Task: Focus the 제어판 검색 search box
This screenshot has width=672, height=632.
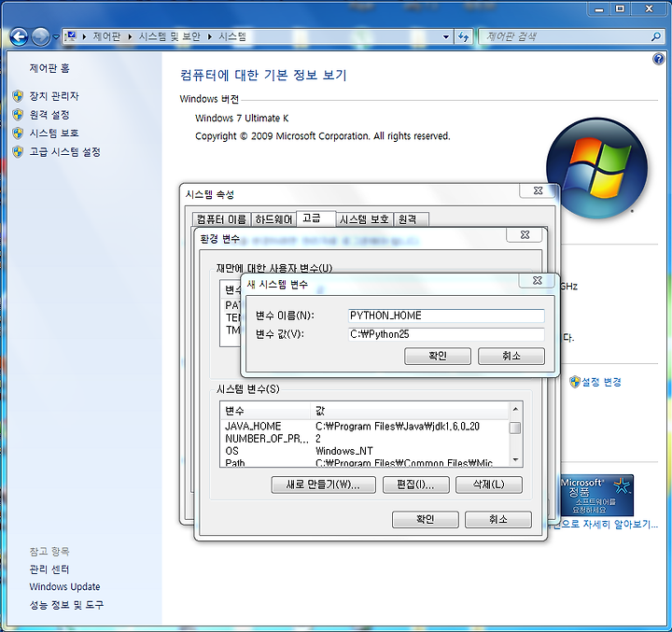Action: click(x=565, y=36)
